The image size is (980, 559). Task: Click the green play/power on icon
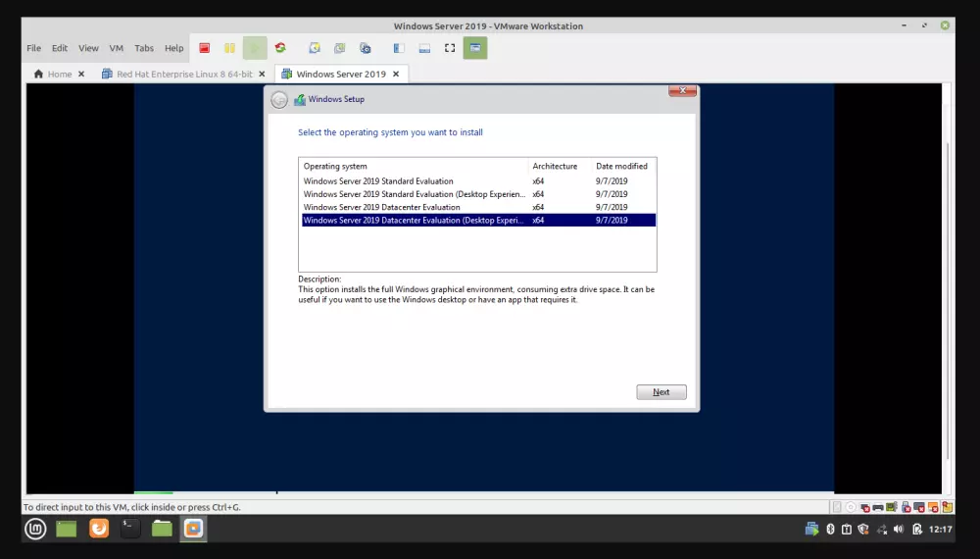click(255, 48)
